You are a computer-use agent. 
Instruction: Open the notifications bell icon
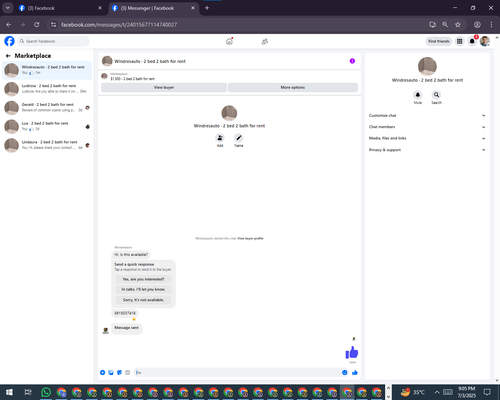(x=472, y=41)
